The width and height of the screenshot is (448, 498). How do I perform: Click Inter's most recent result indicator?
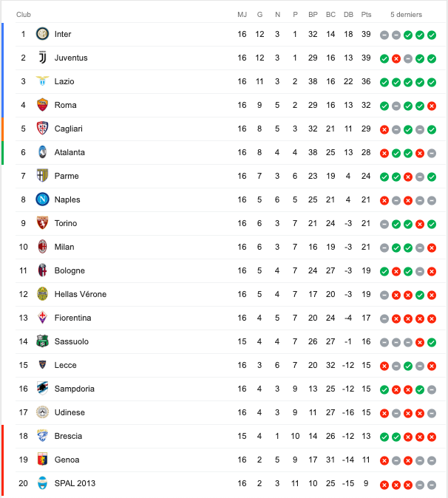coord(432,35)
